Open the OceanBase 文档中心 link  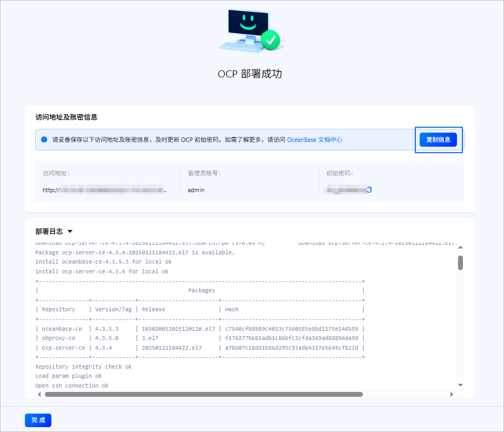[x=314, y=140]
